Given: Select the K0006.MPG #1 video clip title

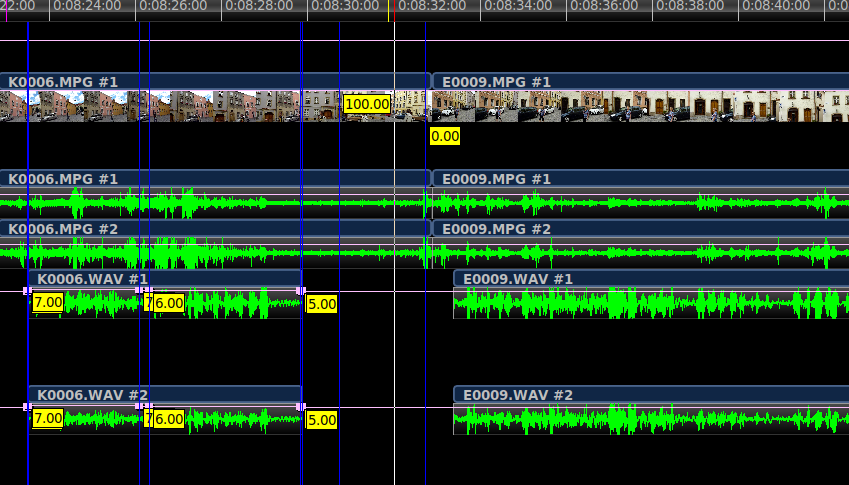Looking at the screenshot, I should 63,82.
